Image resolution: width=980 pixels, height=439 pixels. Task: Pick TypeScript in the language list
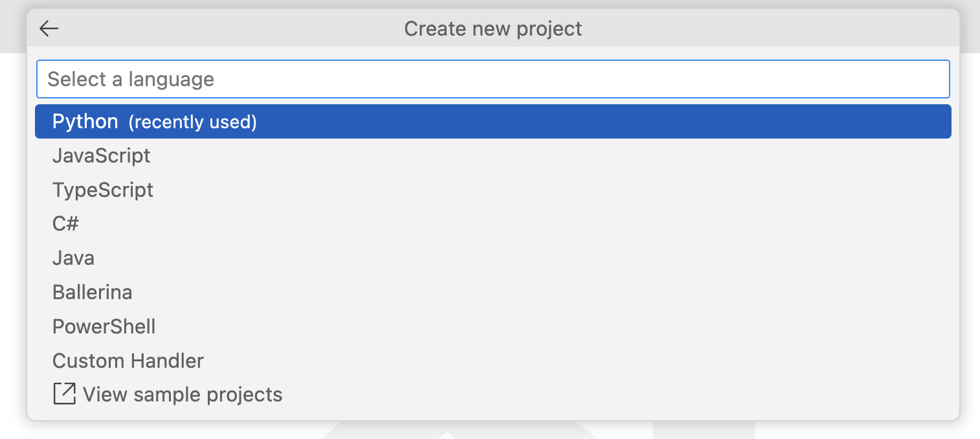[x=103, y=190]
